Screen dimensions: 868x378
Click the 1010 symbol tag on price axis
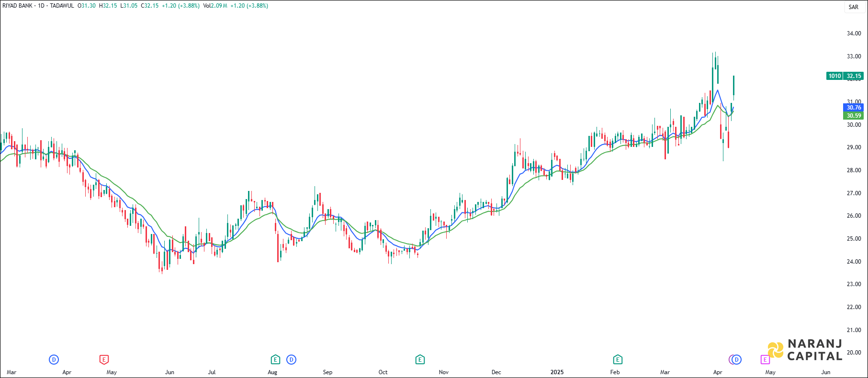coord(834,76)
